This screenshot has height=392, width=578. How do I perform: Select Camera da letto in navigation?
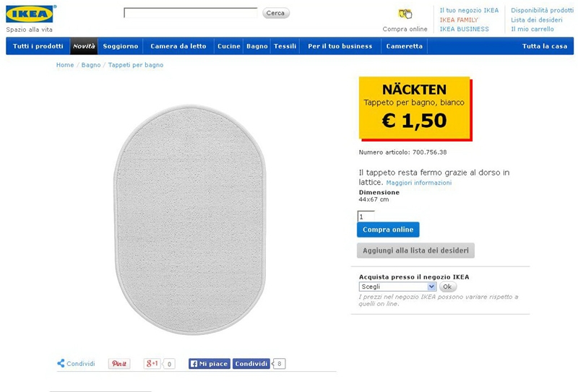click(178, 46)
